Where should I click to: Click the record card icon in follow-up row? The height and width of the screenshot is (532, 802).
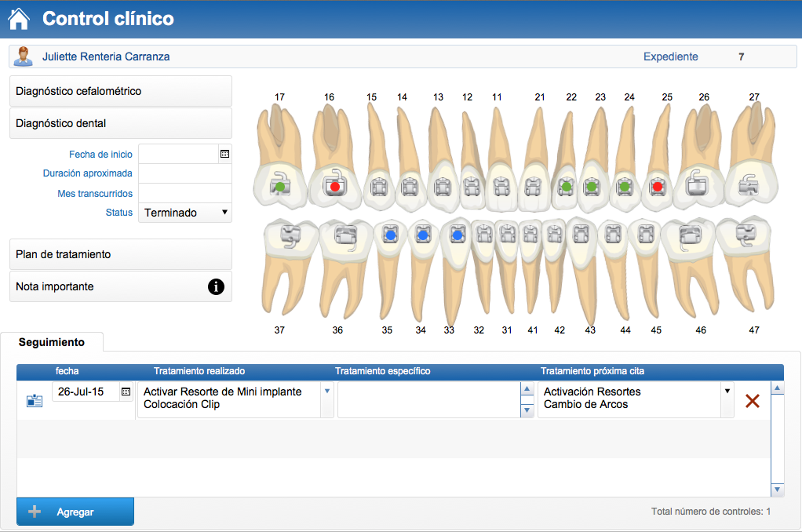tap(35, 401)
